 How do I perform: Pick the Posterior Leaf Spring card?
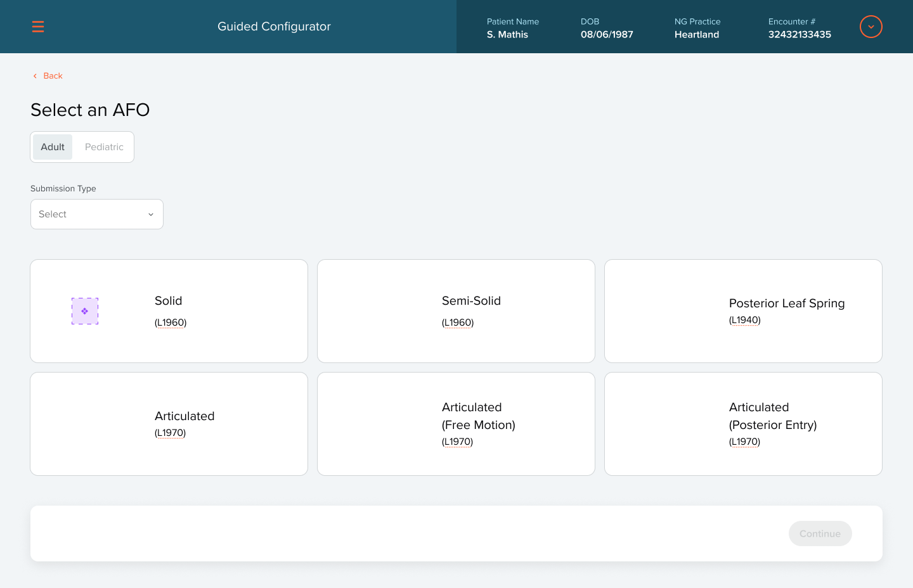[743, 311]
